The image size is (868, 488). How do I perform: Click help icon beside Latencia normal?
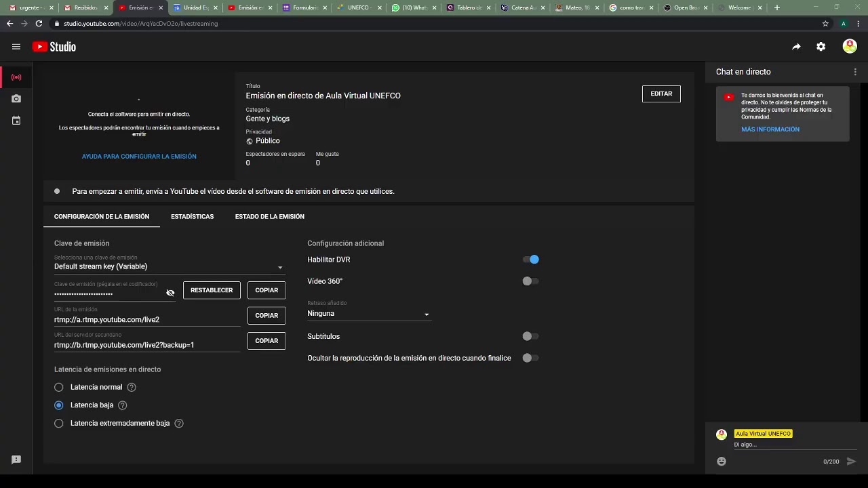click(x=132, y=387)
